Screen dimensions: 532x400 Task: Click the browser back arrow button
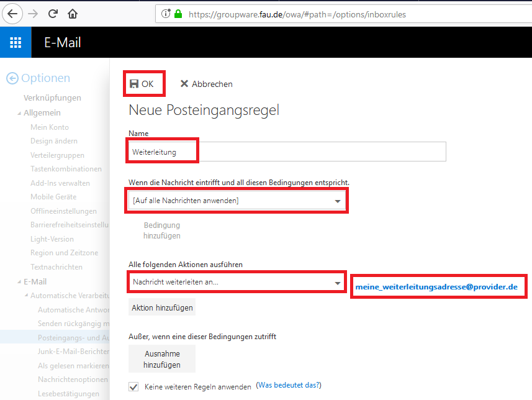(x=13, y=14)
